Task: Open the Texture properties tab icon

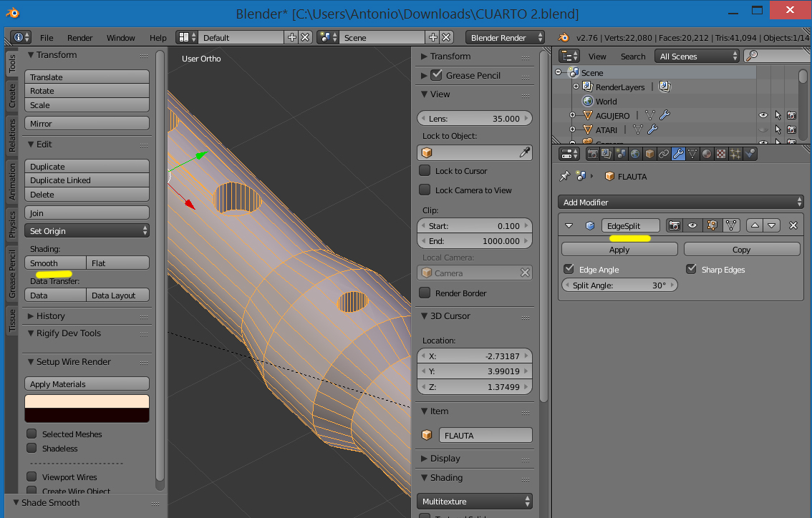Action: [721, 154]
